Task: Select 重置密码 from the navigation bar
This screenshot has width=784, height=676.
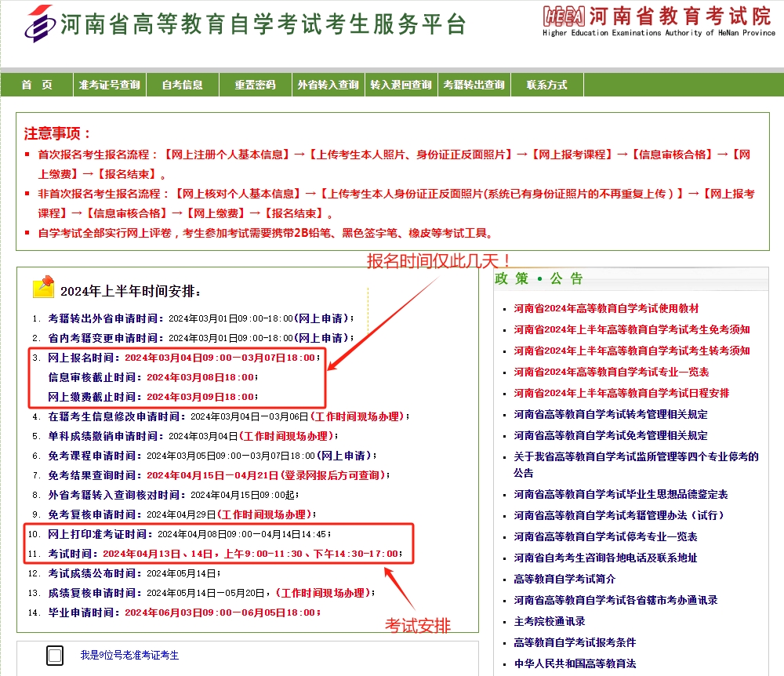Action: [255, 85]
